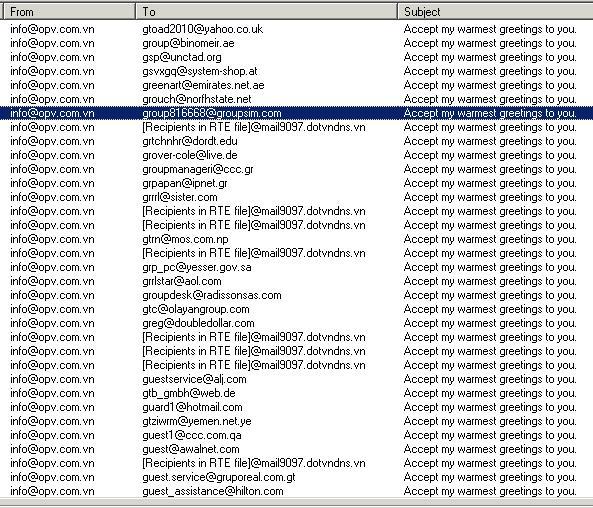Select the row addressed to group@binomeir.ae
Viewport: 593px width, 508px height.
pyautogui.click(x=296, y=43)
